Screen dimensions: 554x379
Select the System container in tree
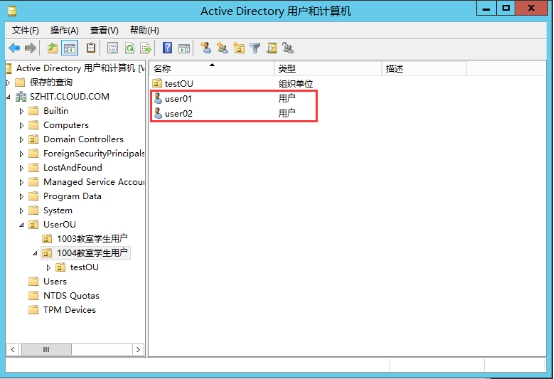pos(58,211)
